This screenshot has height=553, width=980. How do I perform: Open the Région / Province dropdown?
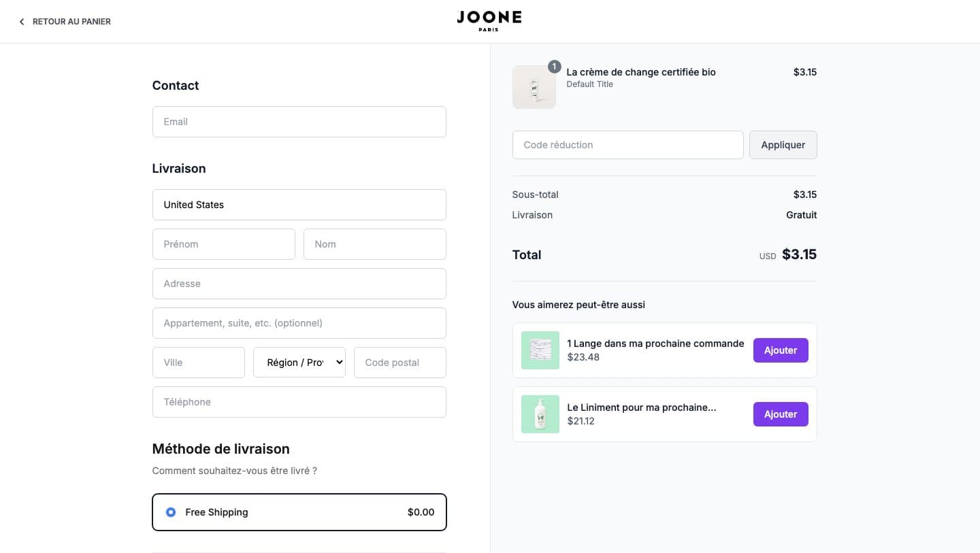pyautogui.click(x=299, y=363)
